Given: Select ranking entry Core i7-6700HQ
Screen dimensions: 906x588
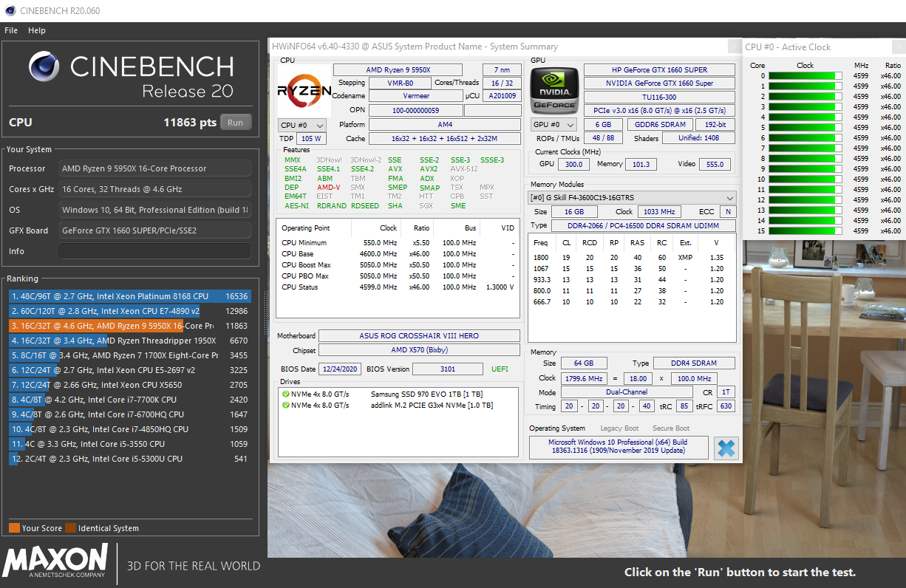Looking at the screenshot, I should 130,414.
